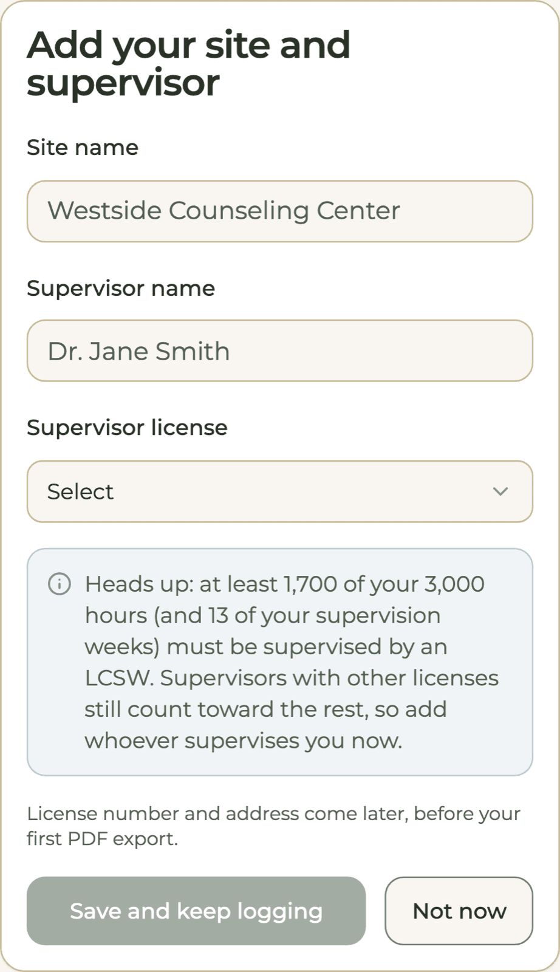Click inside the blue heads-up info box

280,662
